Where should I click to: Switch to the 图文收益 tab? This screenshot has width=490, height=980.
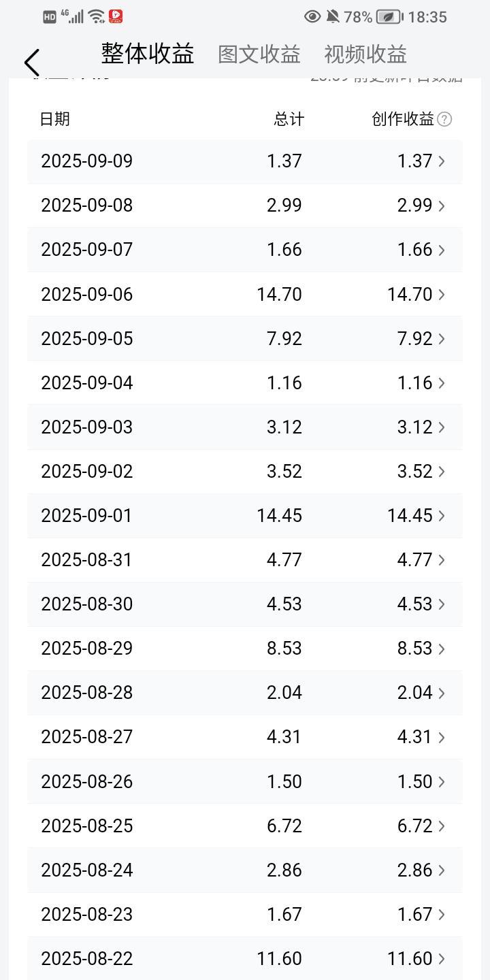(x=259, y=54)
